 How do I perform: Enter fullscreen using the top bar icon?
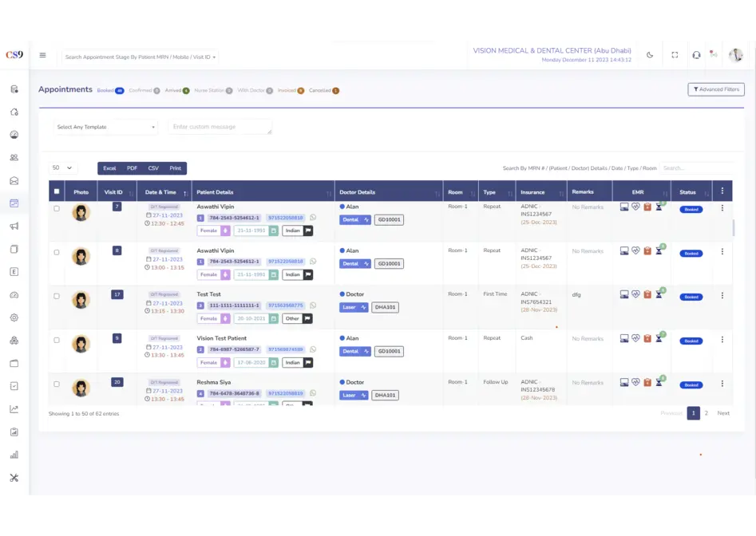point(675,55)
